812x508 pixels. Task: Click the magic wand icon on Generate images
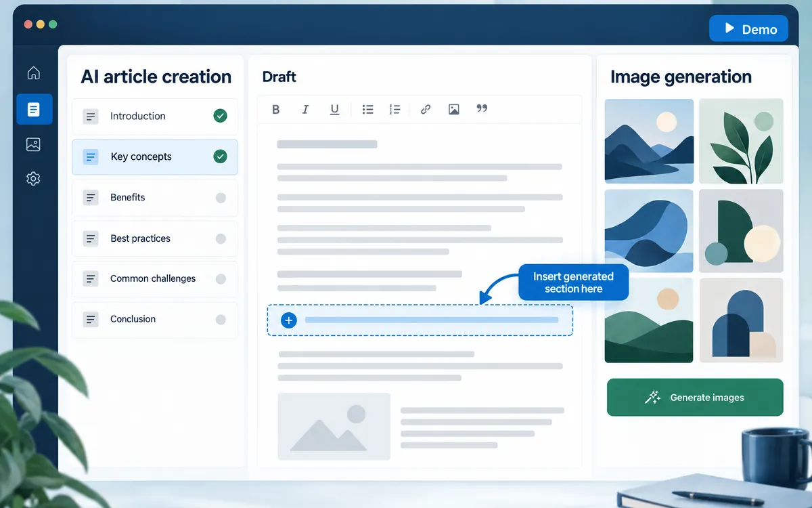click(x=652, y=398)
